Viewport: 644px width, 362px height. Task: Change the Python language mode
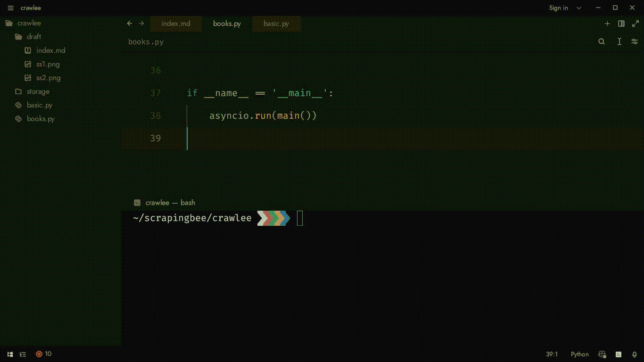pos(579,354)
